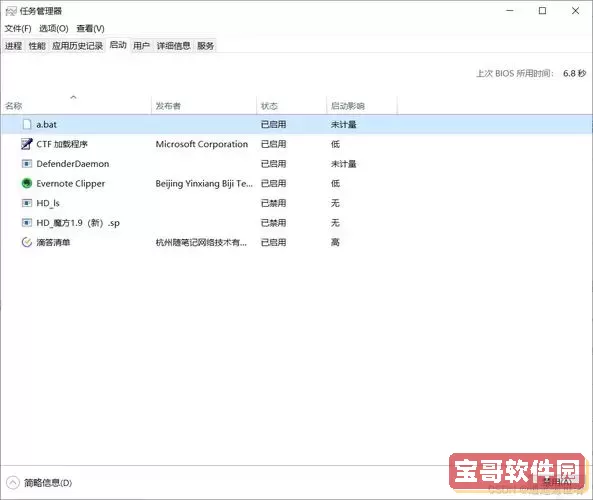Open the 查看(V) menu
Viewport: 593px width, 500px height.
point(90,28)
